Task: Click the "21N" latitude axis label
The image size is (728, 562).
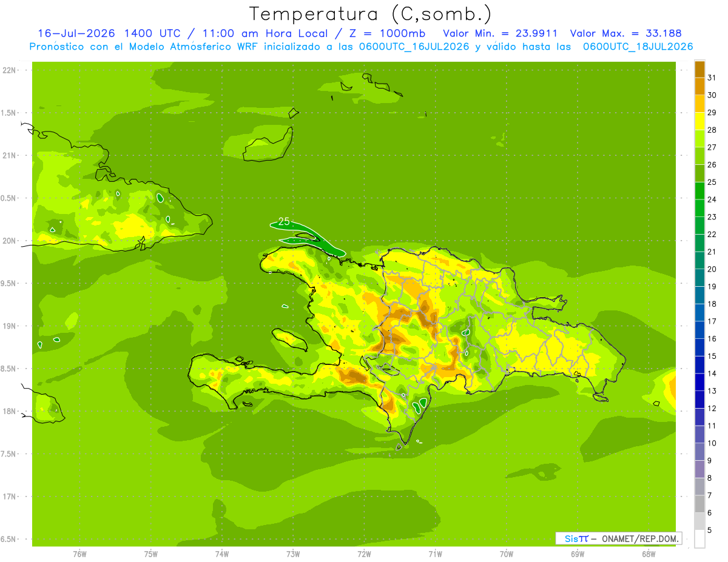Action: 10,155
